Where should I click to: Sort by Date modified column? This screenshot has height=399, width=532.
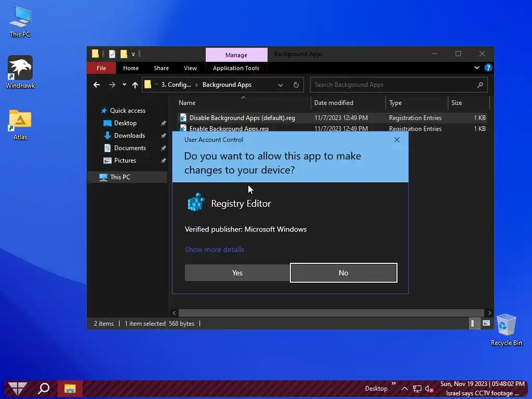click(348, 103)
